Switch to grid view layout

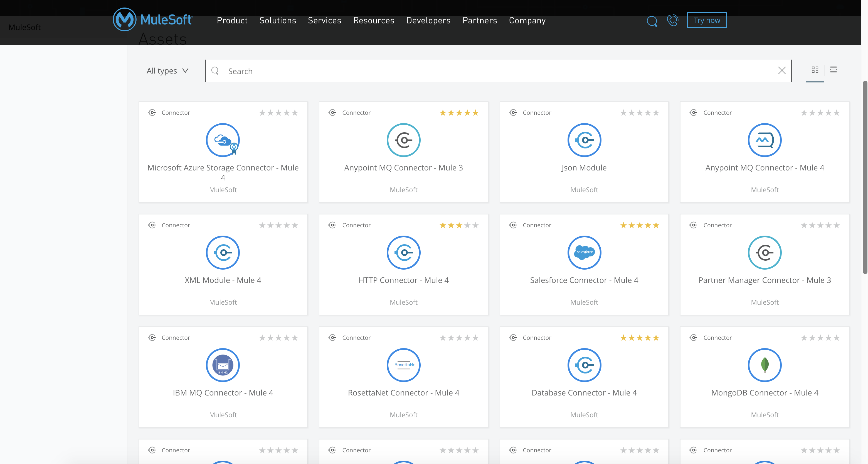(815, 70)
